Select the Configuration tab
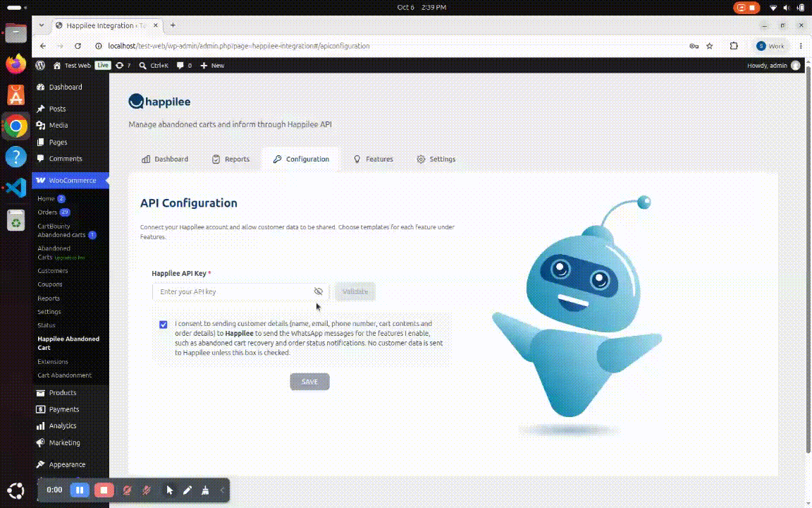The width and height of the screenshot is (812, 508). [x=301, y=159]
